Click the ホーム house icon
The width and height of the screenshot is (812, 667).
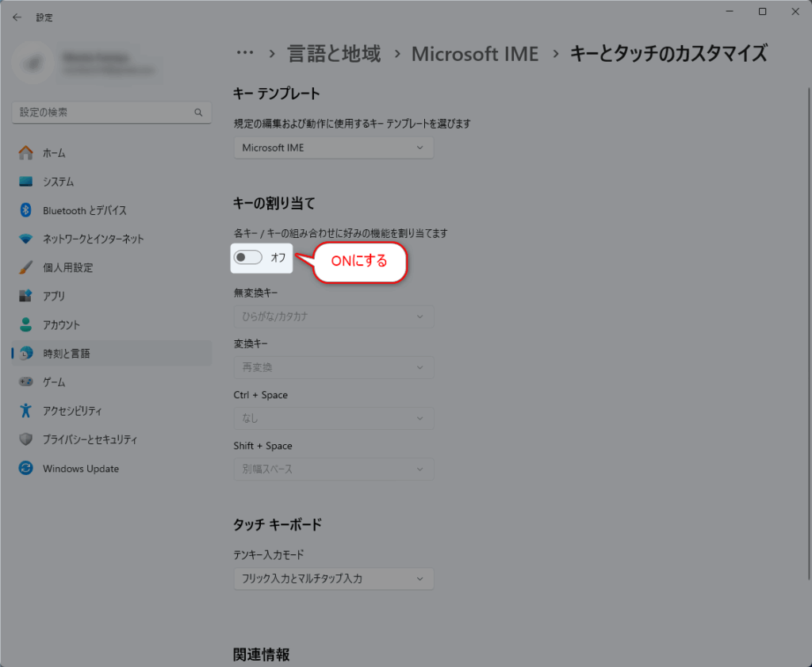[25, 153]
